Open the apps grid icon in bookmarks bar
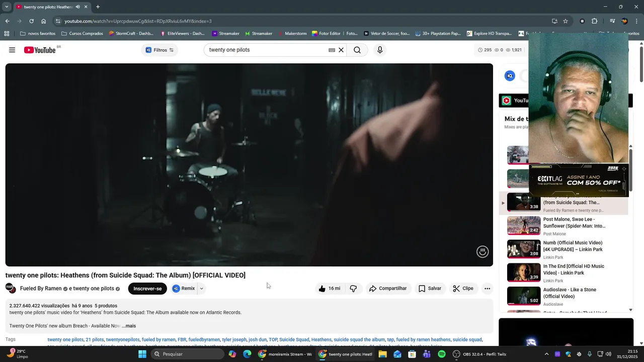The image size is (644, 362). click(x=7, y=34)
